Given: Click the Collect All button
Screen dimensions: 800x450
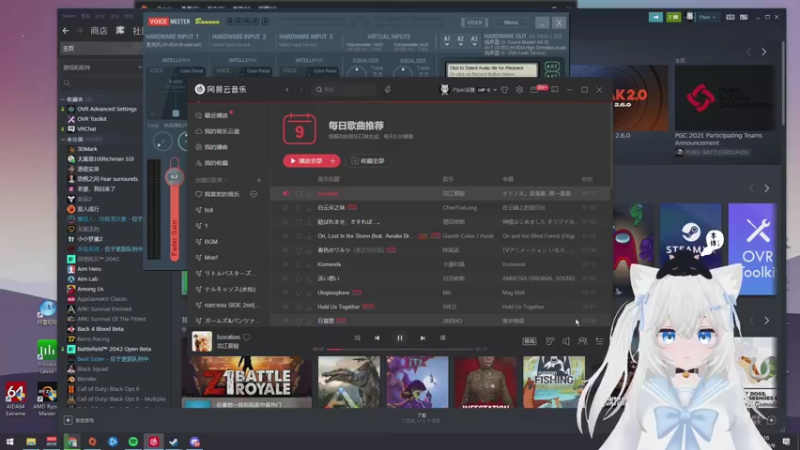Looking at the screenshot, I should click(368, 161).
